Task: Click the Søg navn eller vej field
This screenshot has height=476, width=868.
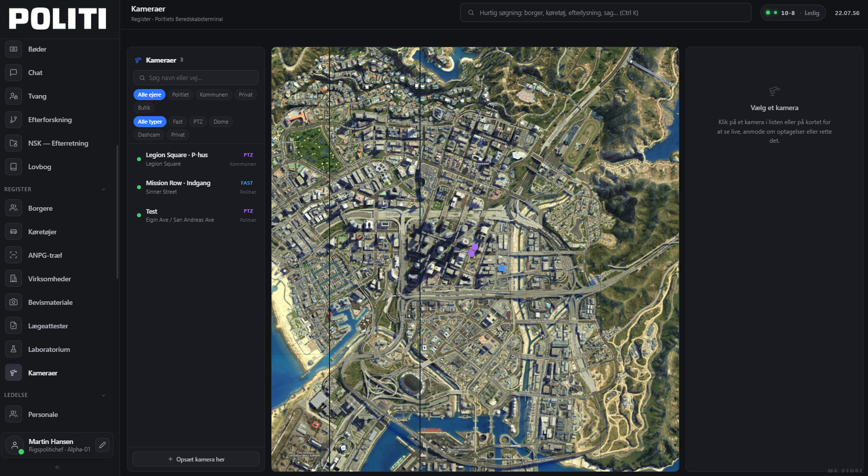Action: tap(196, 78)
